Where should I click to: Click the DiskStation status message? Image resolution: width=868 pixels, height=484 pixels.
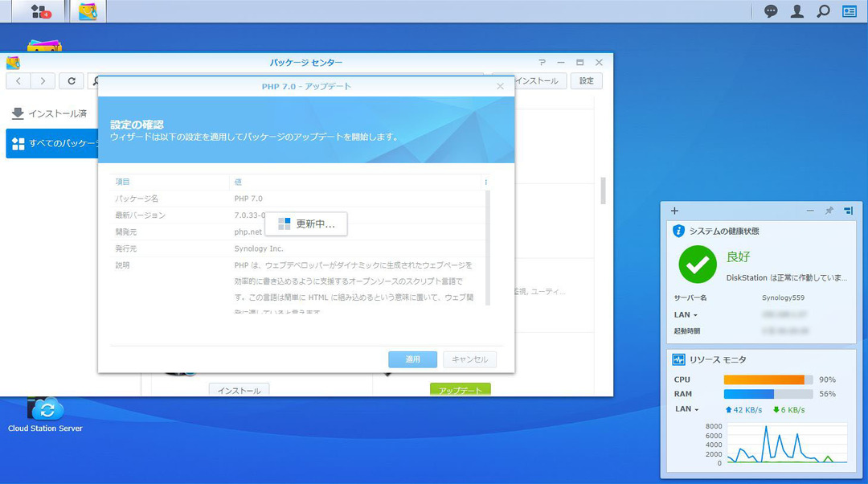[787, 277]
